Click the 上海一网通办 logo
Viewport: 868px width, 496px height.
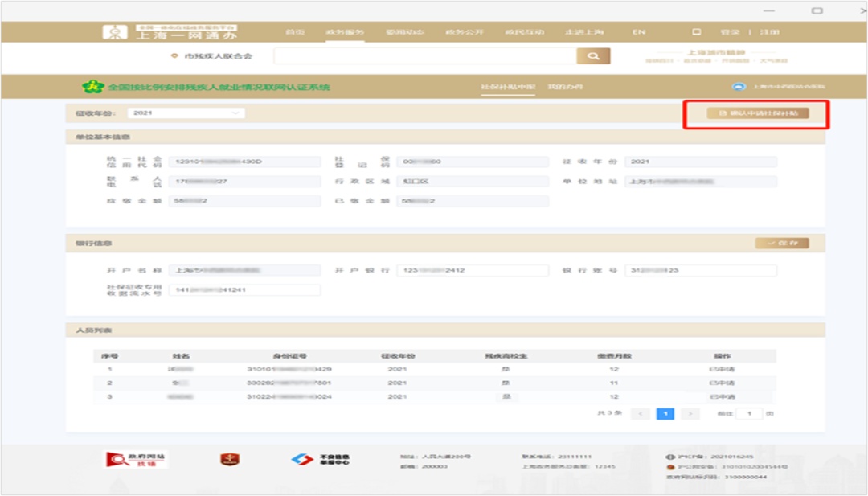170,32
